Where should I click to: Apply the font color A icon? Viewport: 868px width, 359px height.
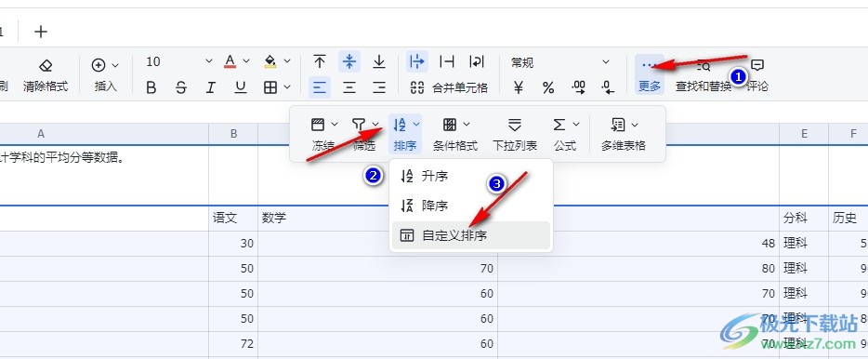click(x=230, y=61)
